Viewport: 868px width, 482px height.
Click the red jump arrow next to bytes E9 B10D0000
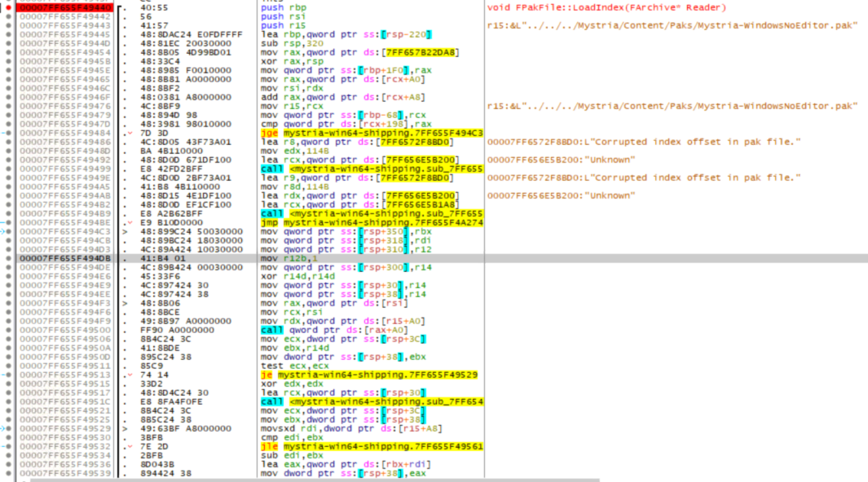pyautogui.click(x=130, y=223)
